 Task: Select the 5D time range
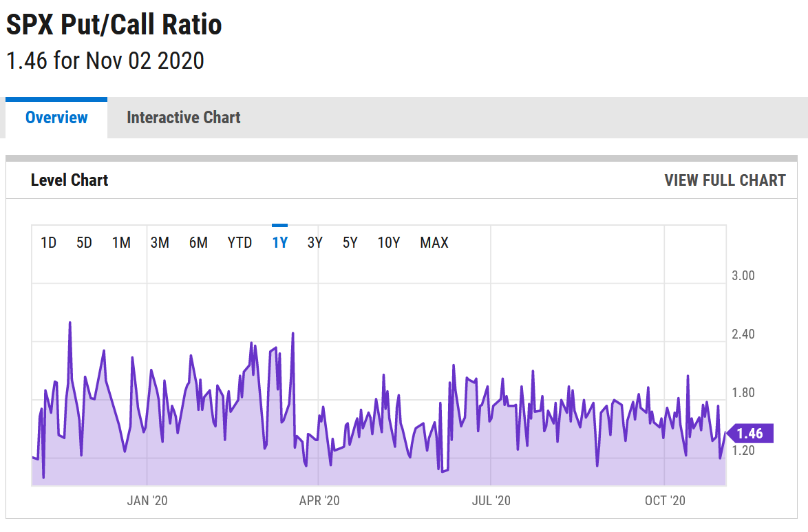coord(84,242)
